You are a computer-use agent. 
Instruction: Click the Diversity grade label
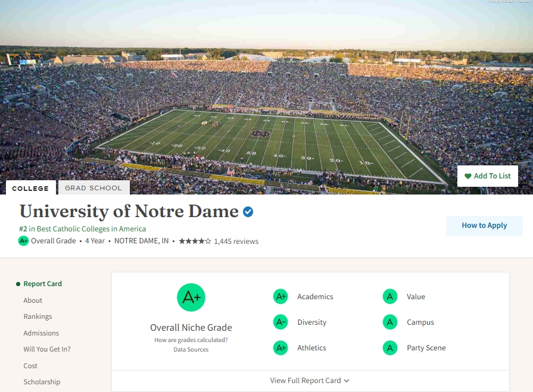coord(311,322)
